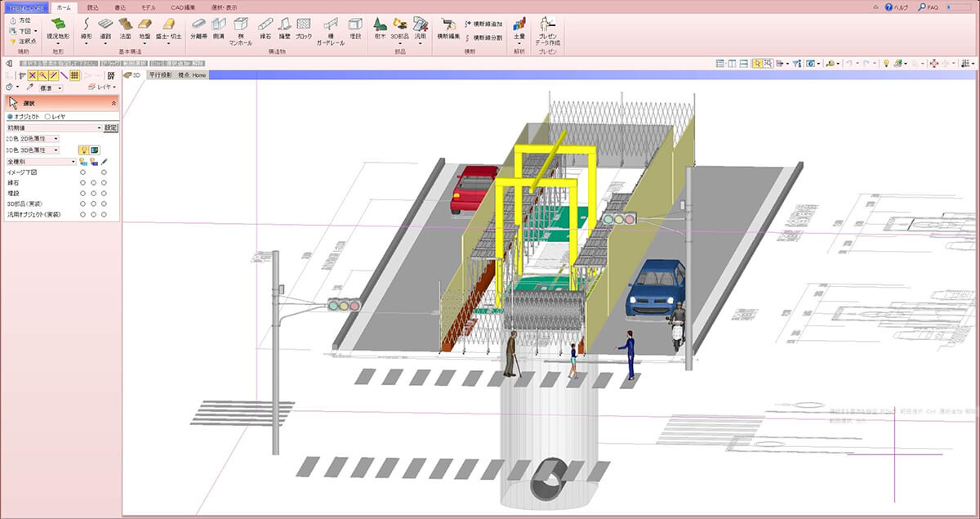Screen dimensions: 980x519
Task: Toggle the light bulb 3D color button
Action: coord(83,150)
